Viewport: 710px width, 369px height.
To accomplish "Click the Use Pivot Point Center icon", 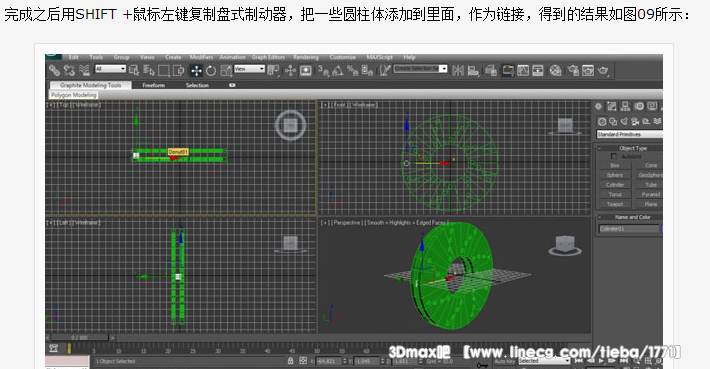I will 273,70.
